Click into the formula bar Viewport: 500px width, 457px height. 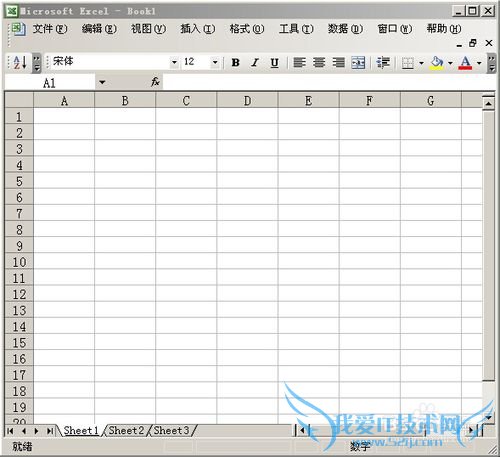click(328, 82)
